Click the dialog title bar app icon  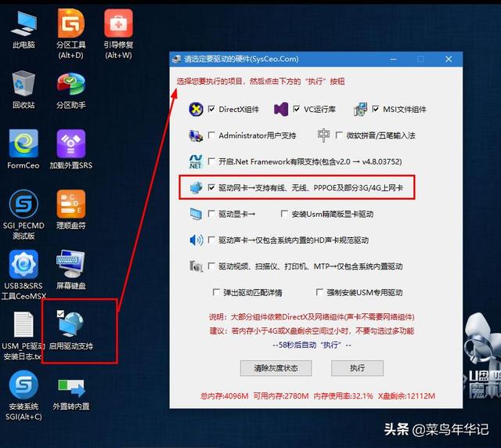[x=176, y=60]
